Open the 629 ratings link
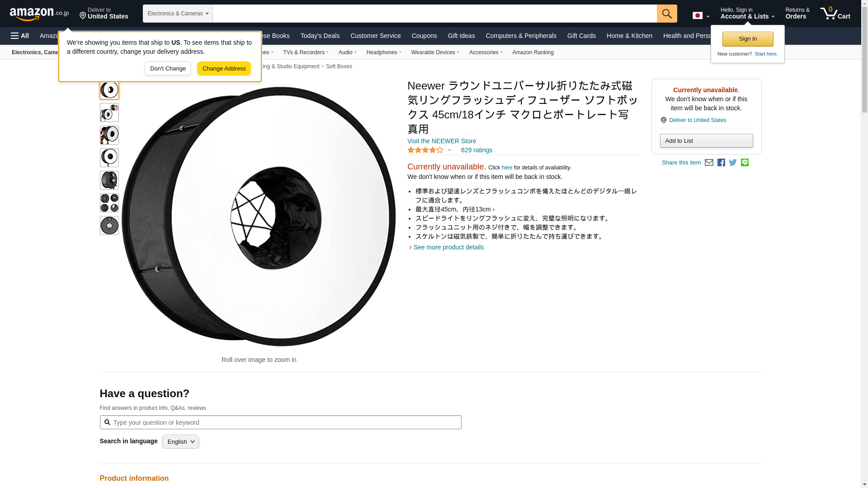 click(476, 150)
